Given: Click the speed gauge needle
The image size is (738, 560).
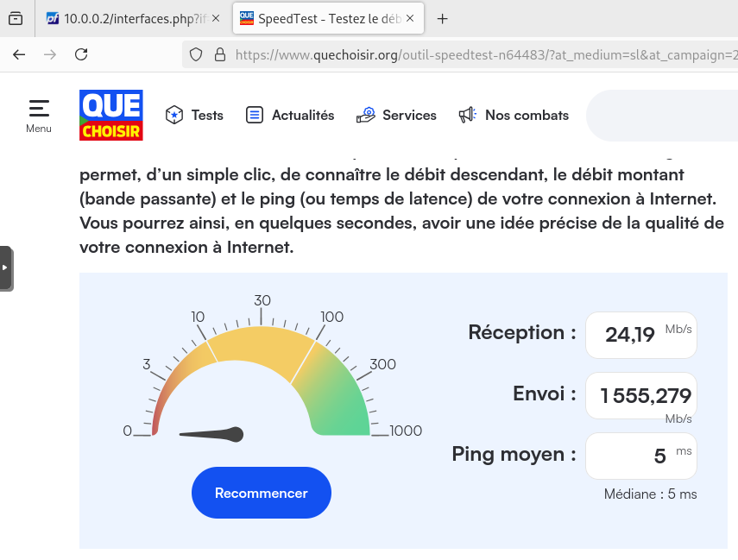Looking at the screenshot, I should 212,434.
